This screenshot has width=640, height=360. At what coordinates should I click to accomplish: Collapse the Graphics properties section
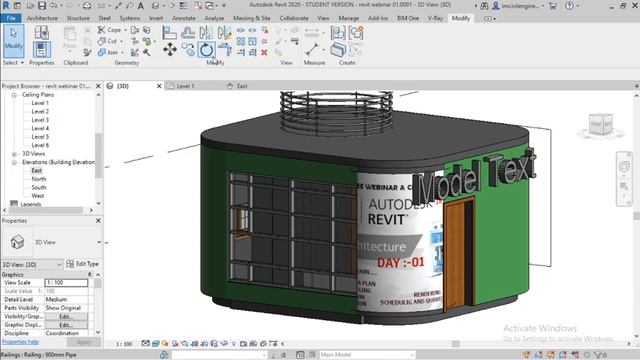(89, 275)
